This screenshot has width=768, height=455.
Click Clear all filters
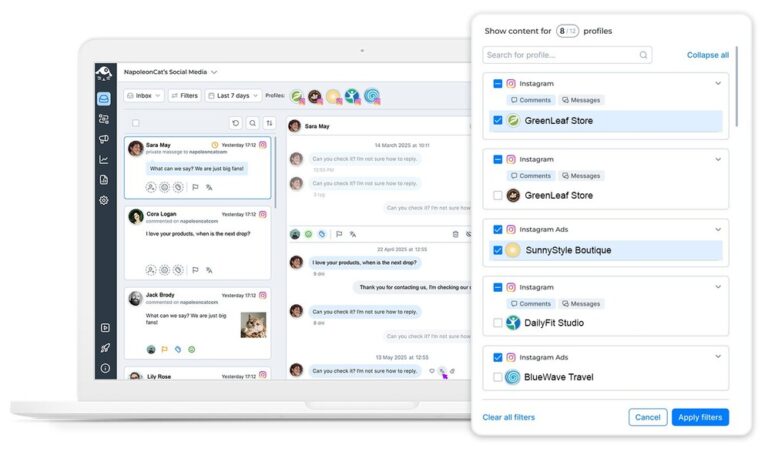508,417
